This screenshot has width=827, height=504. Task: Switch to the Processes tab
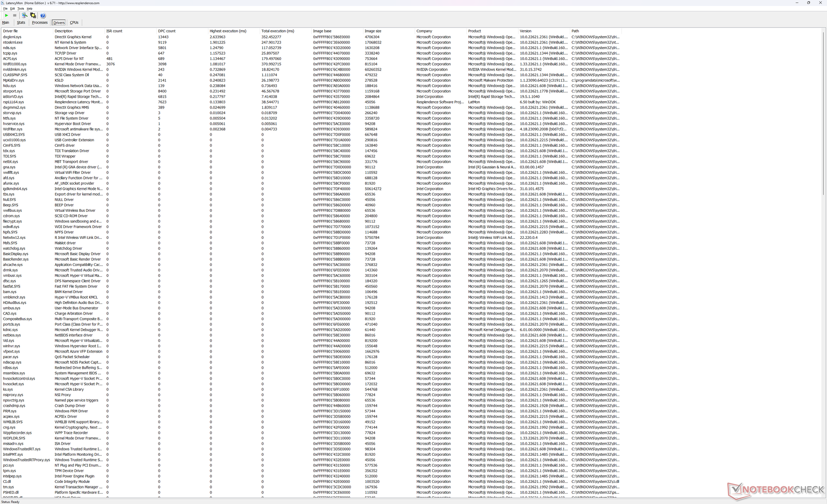[x=40, y=23]
